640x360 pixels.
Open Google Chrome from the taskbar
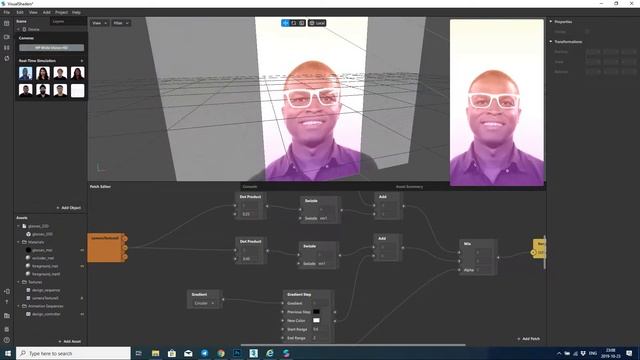tap(221, 353)
